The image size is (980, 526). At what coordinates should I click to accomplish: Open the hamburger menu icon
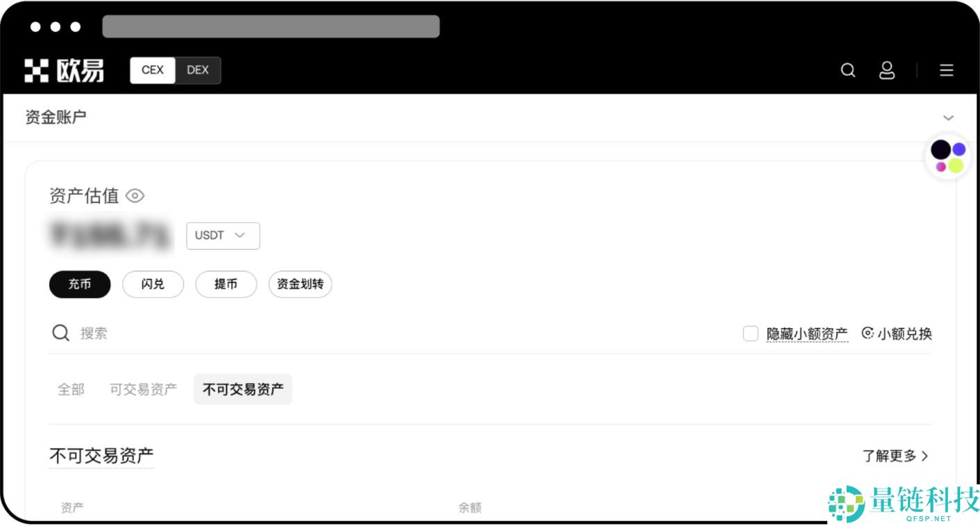click(x=946, y=70)
